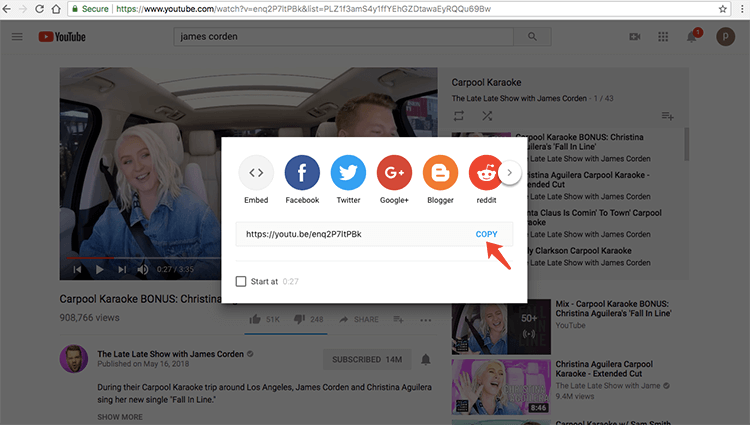Open the upload video camera icon
Viewport: 750px width, 425px height.
point(635,37)
